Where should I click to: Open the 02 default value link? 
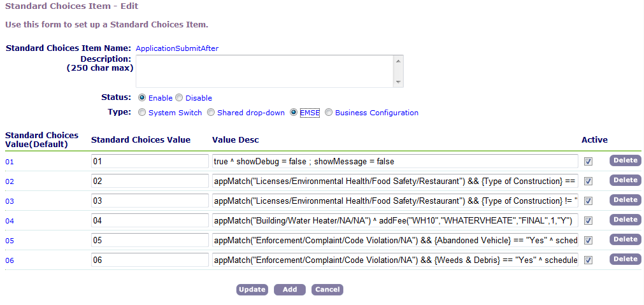coord(10,181)
